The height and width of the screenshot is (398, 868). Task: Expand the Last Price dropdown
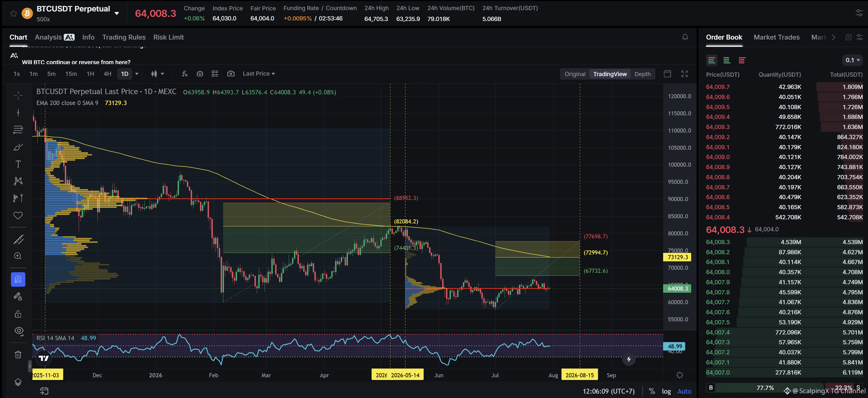pyautogui.click(x=259, y=74)
